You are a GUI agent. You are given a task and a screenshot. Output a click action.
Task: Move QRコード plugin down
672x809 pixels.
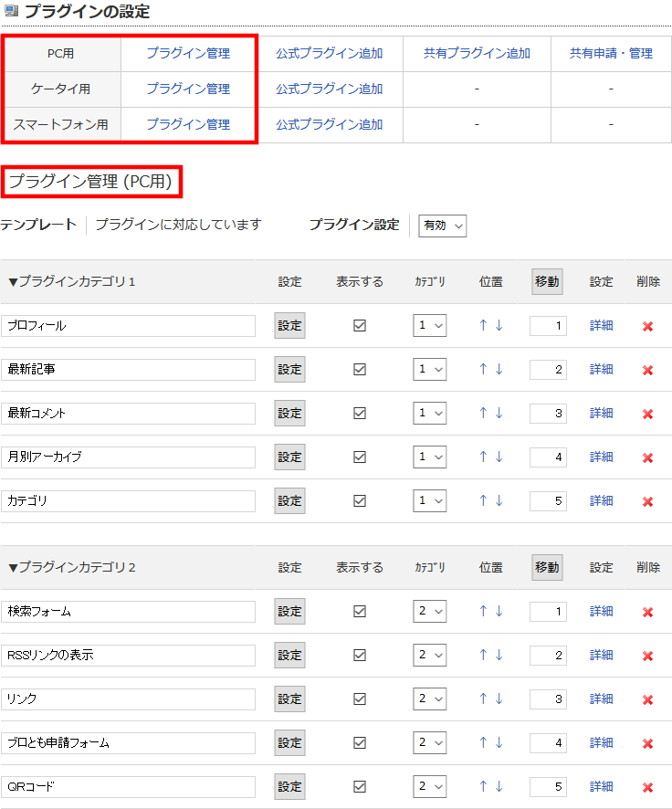499,786
